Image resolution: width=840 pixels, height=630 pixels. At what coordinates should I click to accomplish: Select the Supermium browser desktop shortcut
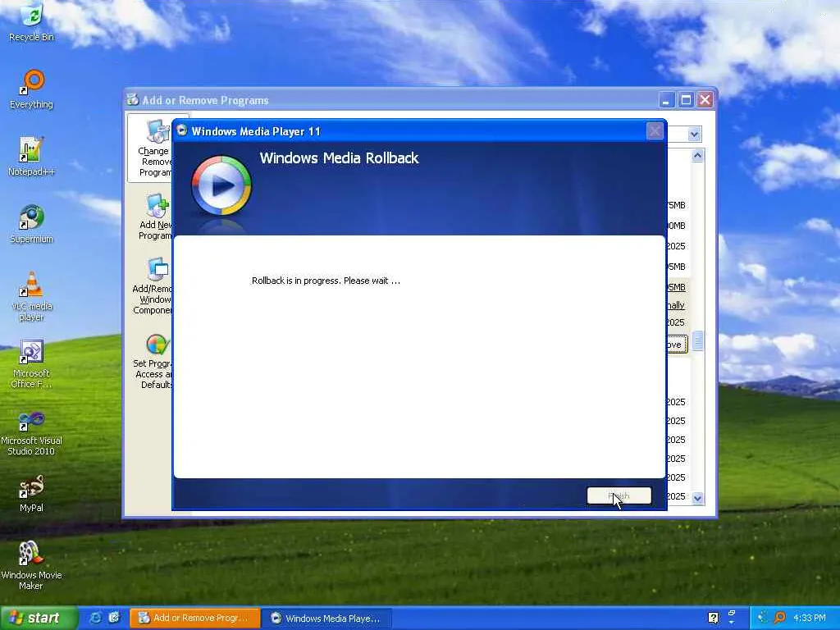[32, 225]
